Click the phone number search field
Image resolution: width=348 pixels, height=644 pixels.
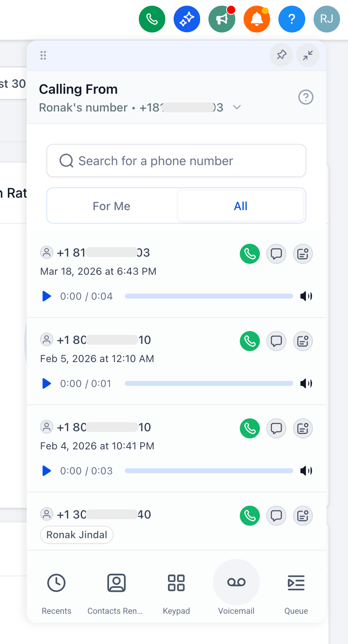coord(176,161)
